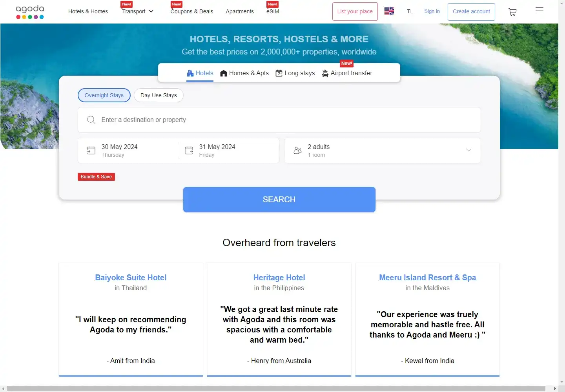Click the Agoda logo

30,12
